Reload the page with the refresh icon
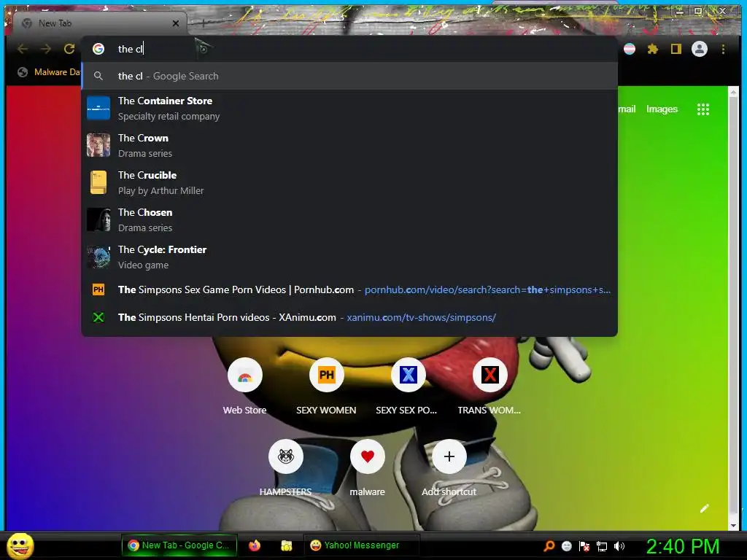747x560 pixels. [x=69, y=49]
